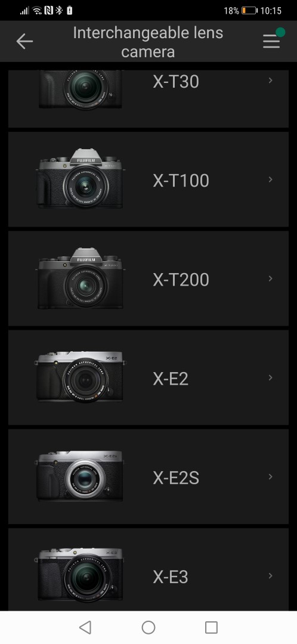This screenshot has width=297, height=644.
Task: Tap the back arrow in header
Action: point(24,42)
